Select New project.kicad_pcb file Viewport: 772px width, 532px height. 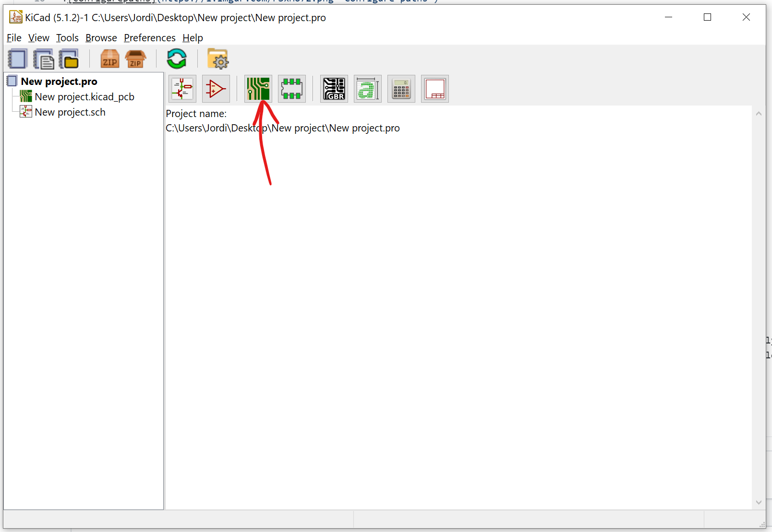click(84, 97)
